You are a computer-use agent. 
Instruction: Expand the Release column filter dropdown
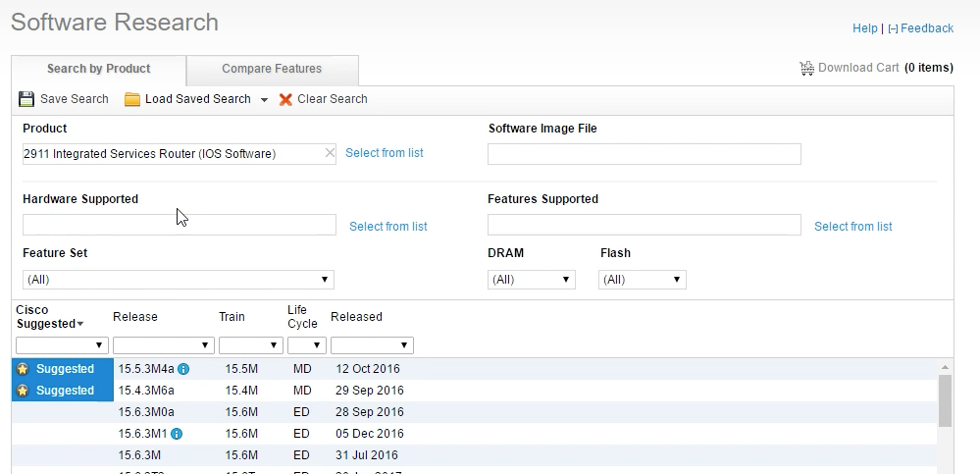[x=163, y=345]
